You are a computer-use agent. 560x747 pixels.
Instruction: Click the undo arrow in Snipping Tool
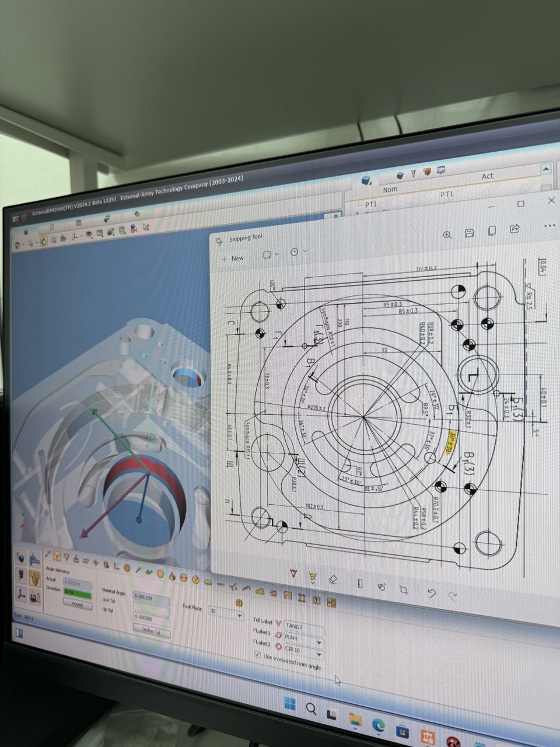(431, 593)
